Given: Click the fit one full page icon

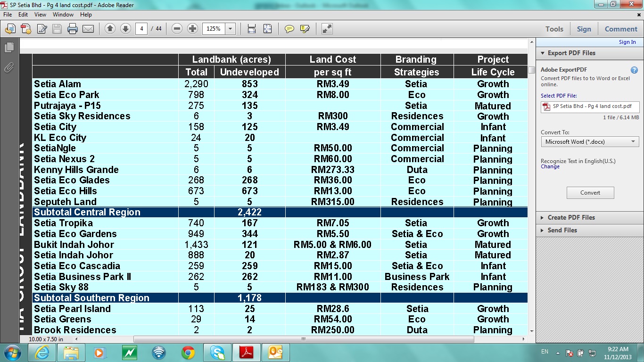Looking at the screenshot, I should [267, 29].
